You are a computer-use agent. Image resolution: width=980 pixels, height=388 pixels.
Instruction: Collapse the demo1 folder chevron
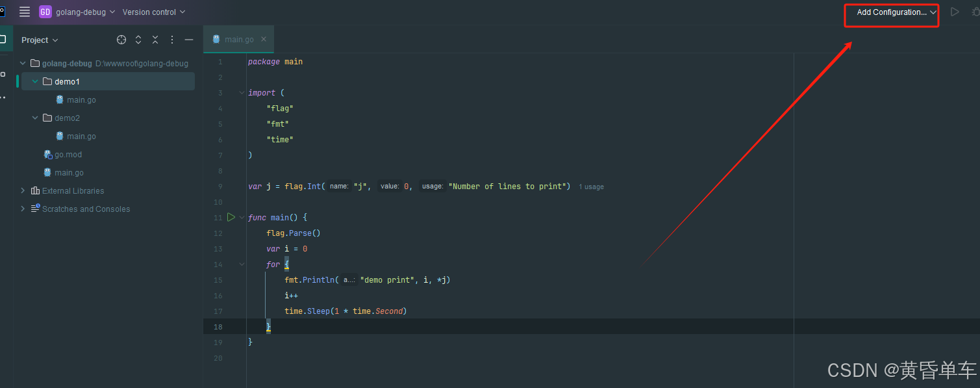tap(35, 81)
